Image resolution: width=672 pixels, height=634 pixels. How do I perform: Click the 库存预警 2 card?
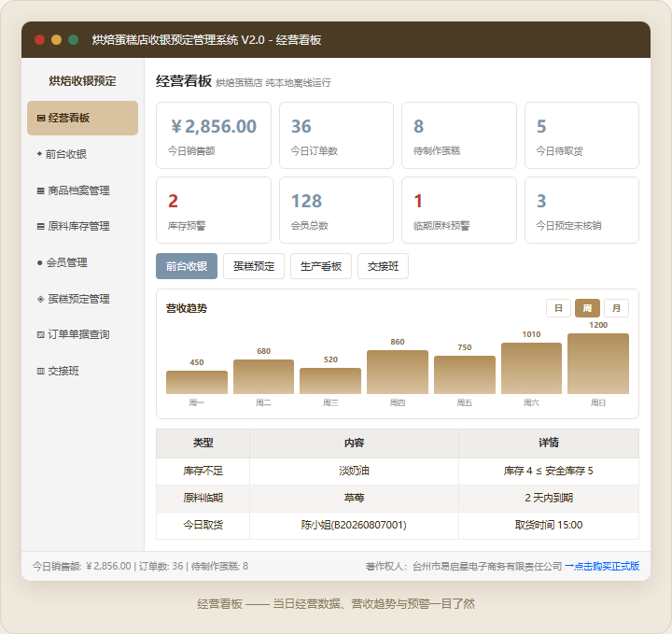[214, 210]
